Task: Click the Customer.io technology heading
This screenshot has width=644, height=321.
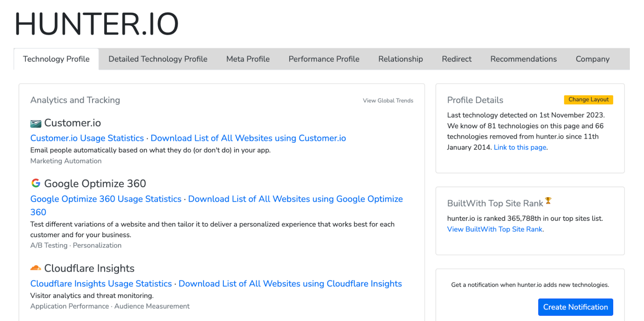Action: [x=72, y=123]
